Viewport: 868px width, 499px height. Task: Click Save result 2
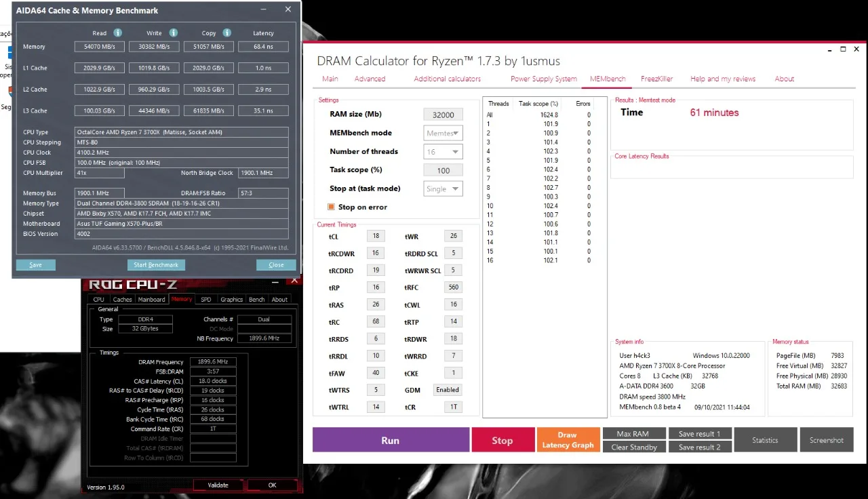point(700,447)
